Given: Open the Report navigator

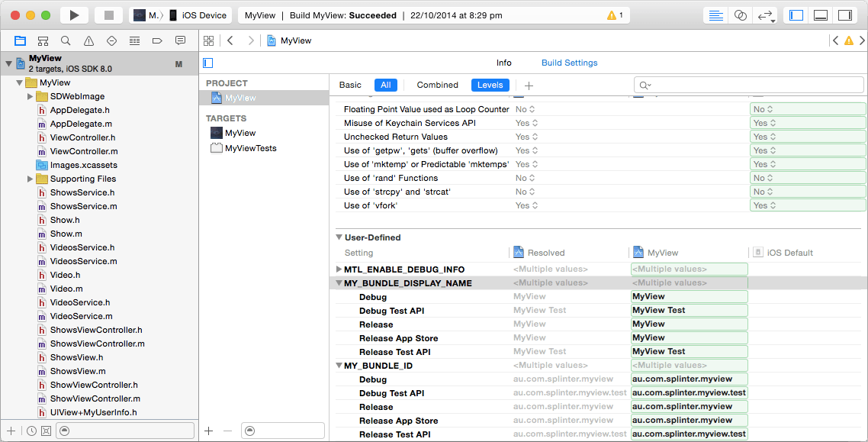Looking at the screenshot, I should [x=180, y=40].
